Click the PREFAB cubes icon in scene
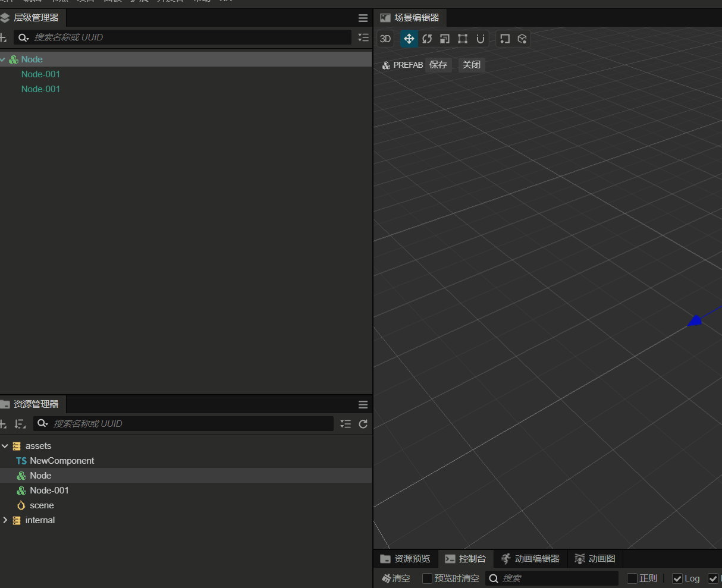This screenshot has width=722, height=588. (386, 65)
